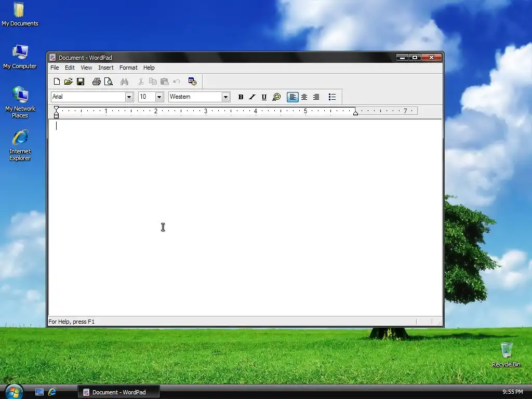Click the window resize grip corner

[x=440, y=323]
